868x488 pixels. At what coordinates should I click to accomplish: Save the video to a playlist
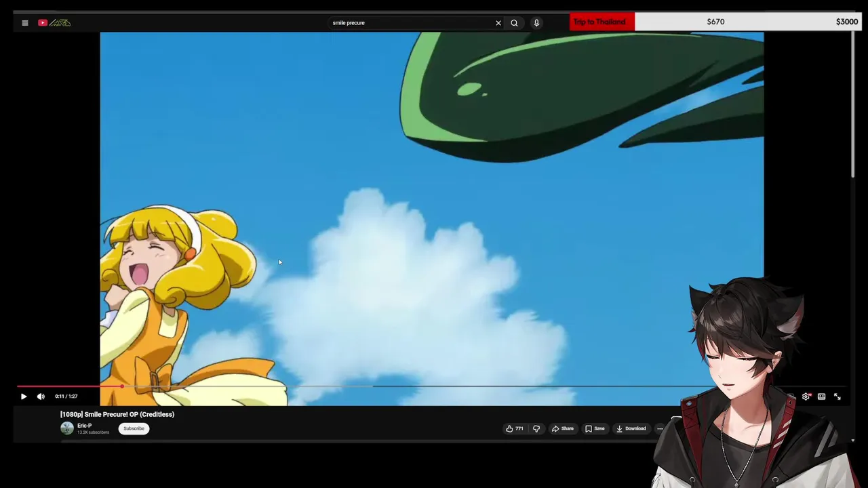pyautogui.click(x=595, y=428)
